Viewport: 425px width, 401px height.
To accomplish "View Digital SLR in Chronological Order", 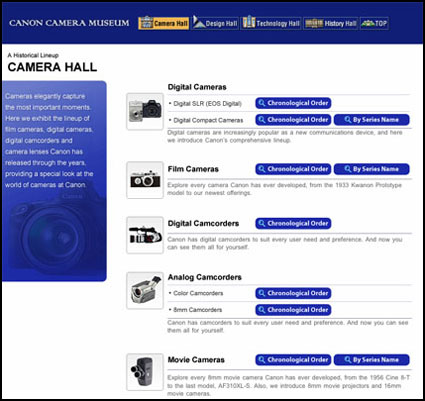I will click(x=293, y=103).
